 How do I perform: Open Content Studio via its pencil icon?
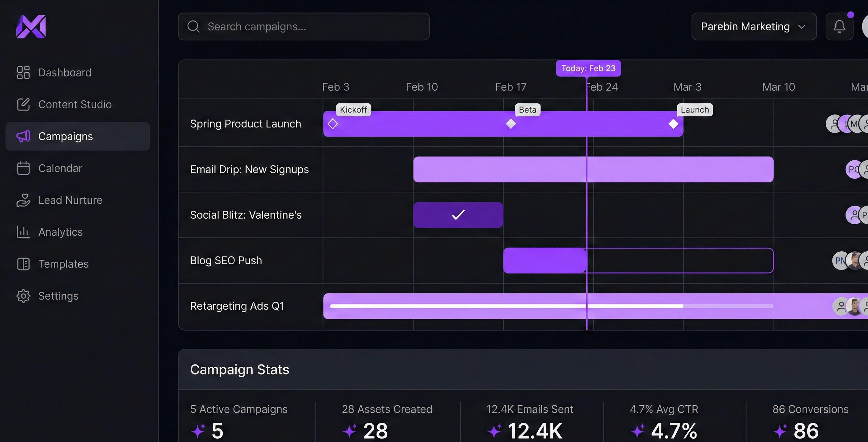23,104
